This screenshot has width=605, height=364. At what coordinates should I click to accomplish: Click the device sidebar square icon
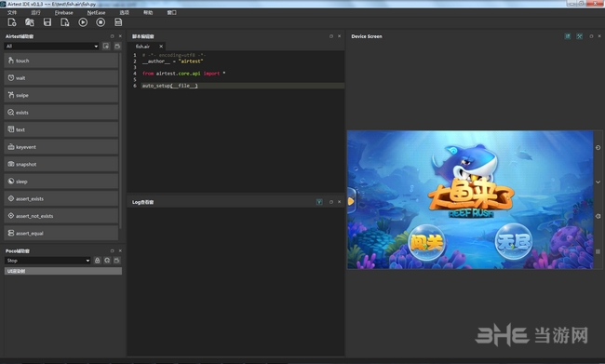click(598, 251)
